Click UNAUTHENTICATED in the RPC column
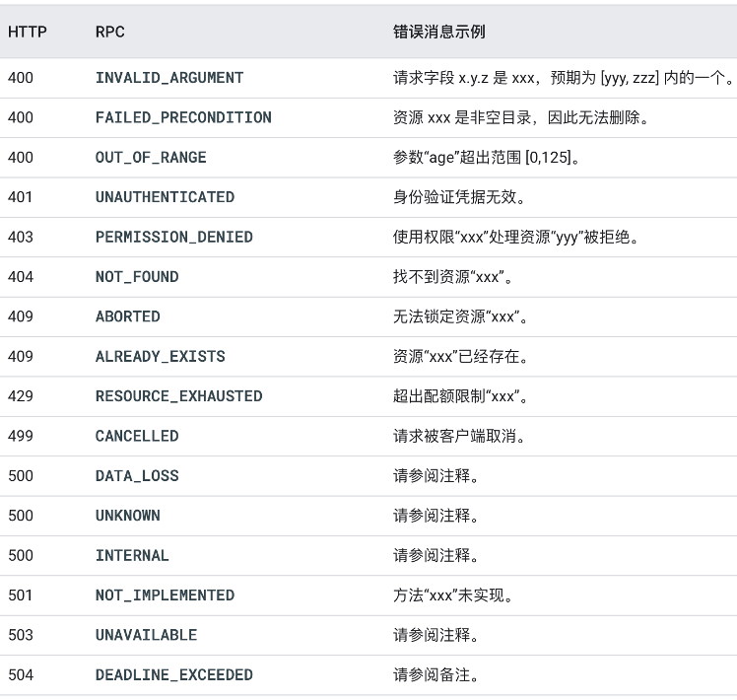Viewport: 737px width, 700px height. coord(165,197)
